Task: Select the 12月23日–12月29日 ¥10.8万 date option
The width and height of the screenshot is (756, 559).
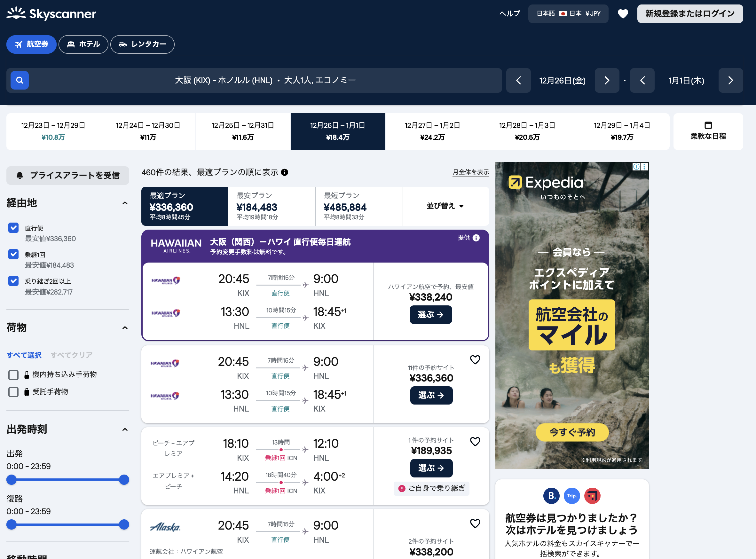Action: click(x=53, y=131)
